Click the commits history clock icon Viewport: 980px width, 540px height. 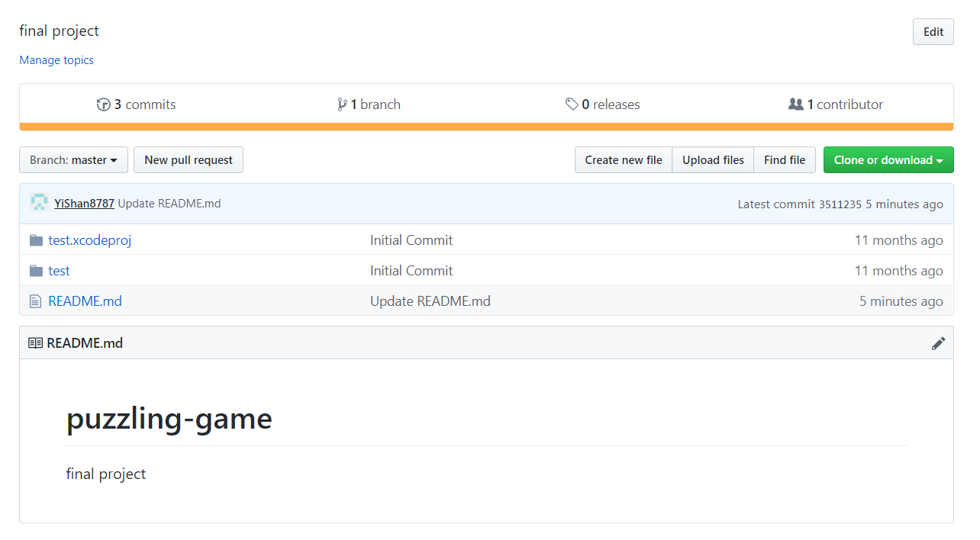[x=104, y=104]
